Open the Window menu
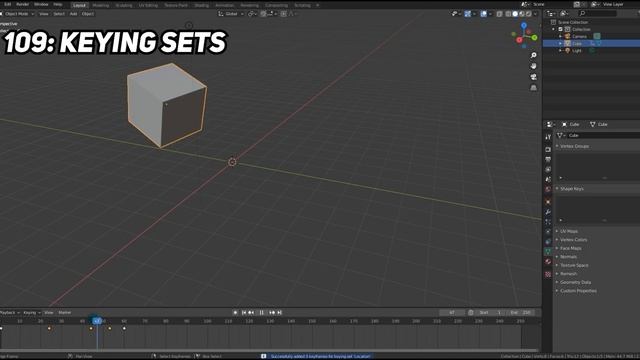Screen dimensions: 640x360 coord(41,4)
